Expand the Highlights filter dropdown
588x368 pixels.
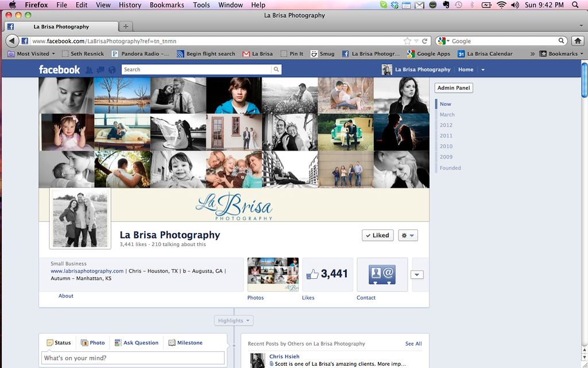pyautogui.click(x=234, y=321)
